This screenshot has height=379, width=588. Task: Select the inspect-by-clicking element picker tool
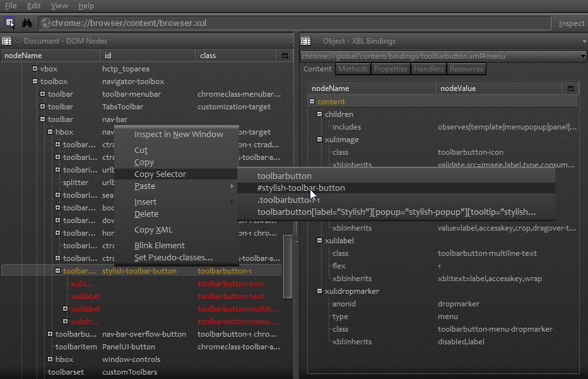pos(9,23)
